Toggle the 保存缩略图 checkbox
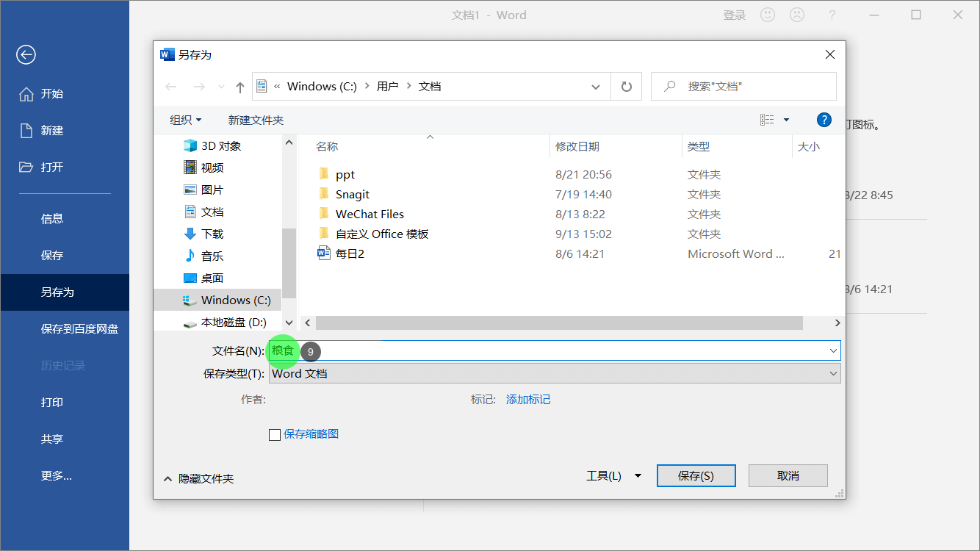Viewport: 980px width, 551px height. [275, 434]
